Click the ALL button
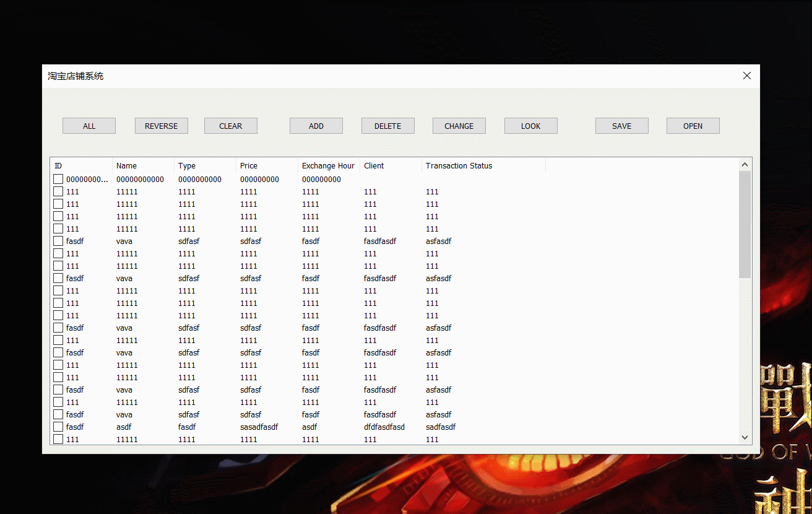Viewport: 812px width, 514px height. (x=89, y=126)
